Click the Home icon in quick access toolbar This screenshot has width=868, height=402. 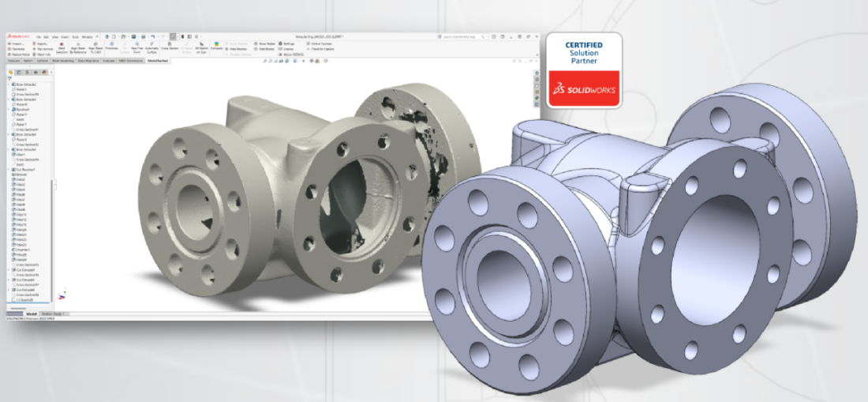click(x=107, y=36)
